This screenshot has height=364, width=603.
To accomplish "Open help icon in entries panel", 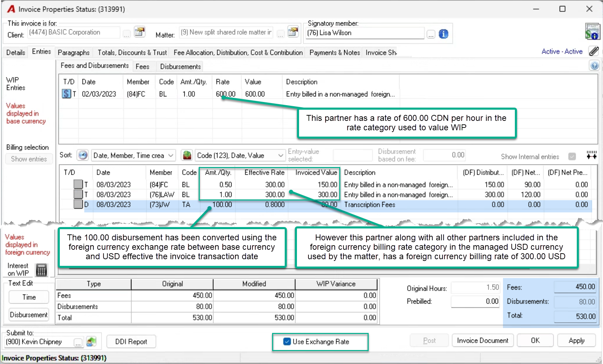I will coord(594,65).
